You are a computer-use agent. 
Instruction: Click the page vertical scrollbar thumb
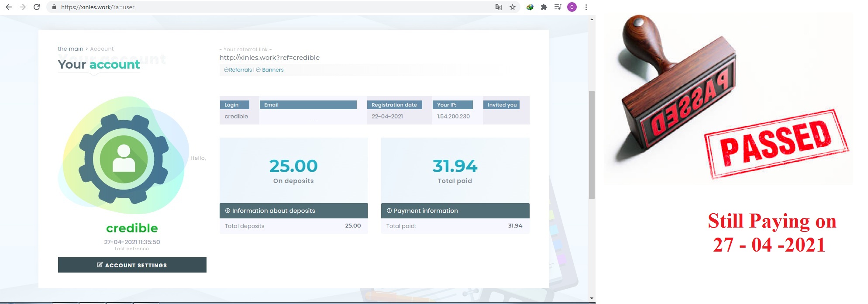click(592, 145)
